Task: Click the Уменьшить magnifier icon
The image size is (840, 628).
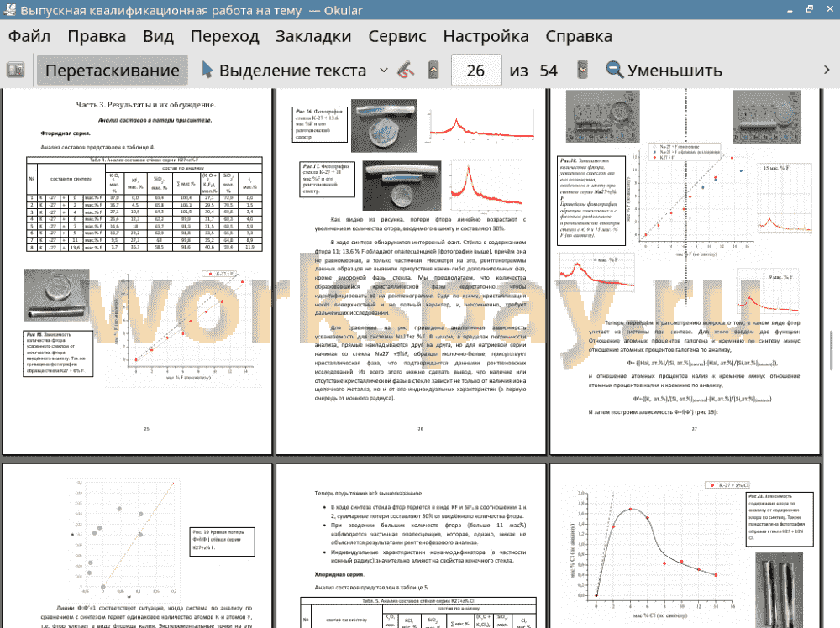Action: coord(615,71)
